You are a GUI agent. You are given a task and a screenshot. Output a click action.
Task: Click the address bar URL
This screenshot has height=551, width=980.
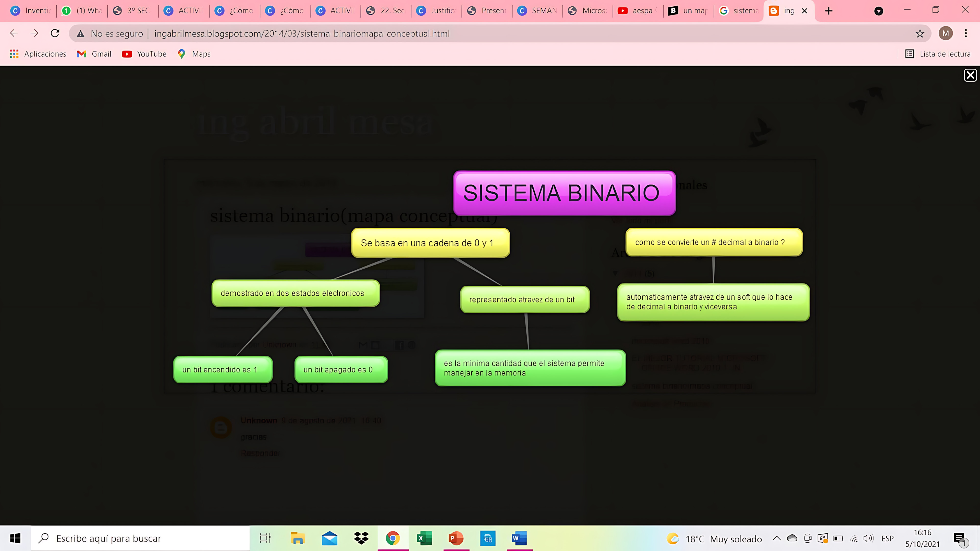[302, 33]
